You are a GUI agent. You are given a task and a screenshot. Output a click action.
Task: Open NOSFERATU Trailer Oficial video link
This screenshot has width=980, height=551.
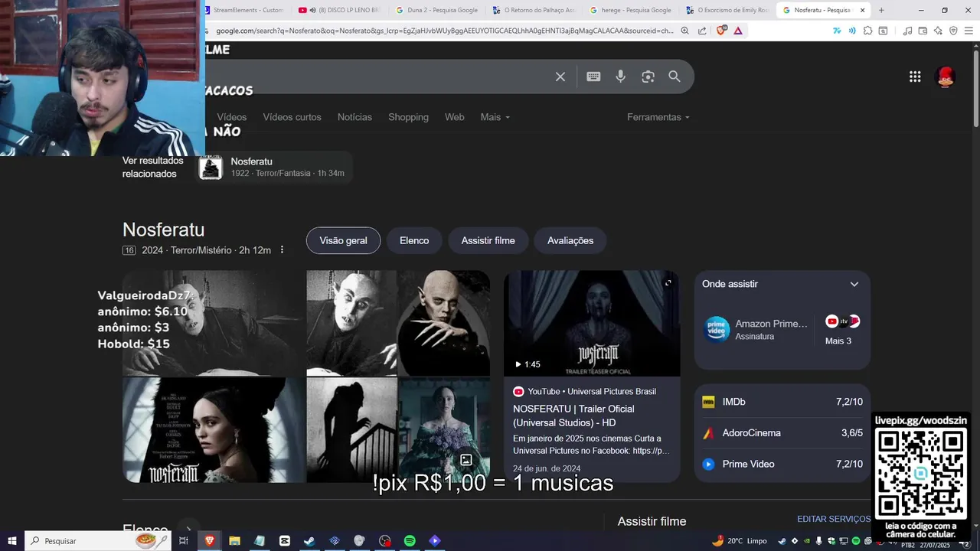click(573, 416)
